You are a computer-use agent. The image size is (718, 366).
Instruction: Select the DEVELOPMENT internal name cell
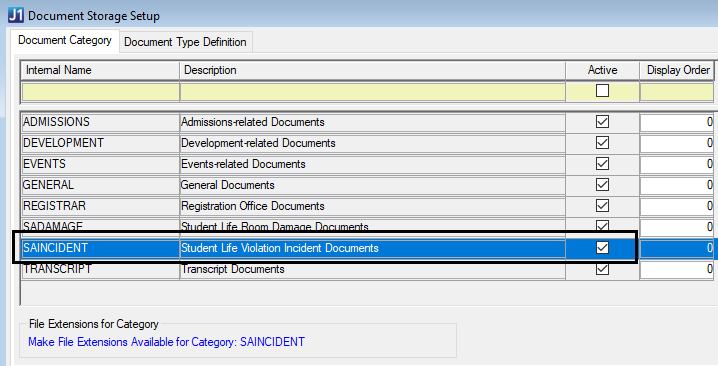[100, 143]
